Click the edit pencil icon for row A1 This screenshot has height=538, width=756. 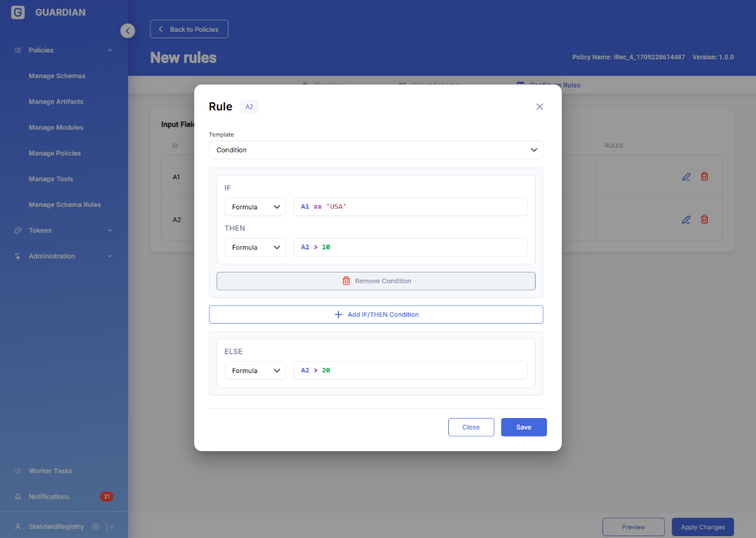click(x=685, y=177)
